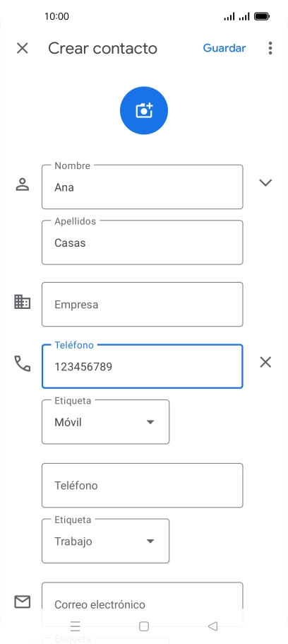The width and height of the screenshot is (288, 644).
Task: Expand name fields with the chevron arrow
Action: point(265,183)
